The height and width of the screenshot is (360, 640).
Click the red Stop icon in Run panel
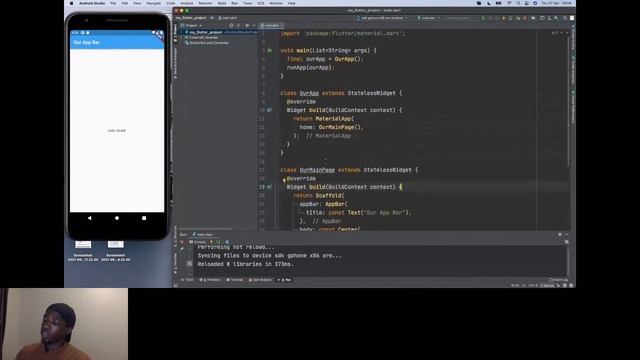[182, 242]
